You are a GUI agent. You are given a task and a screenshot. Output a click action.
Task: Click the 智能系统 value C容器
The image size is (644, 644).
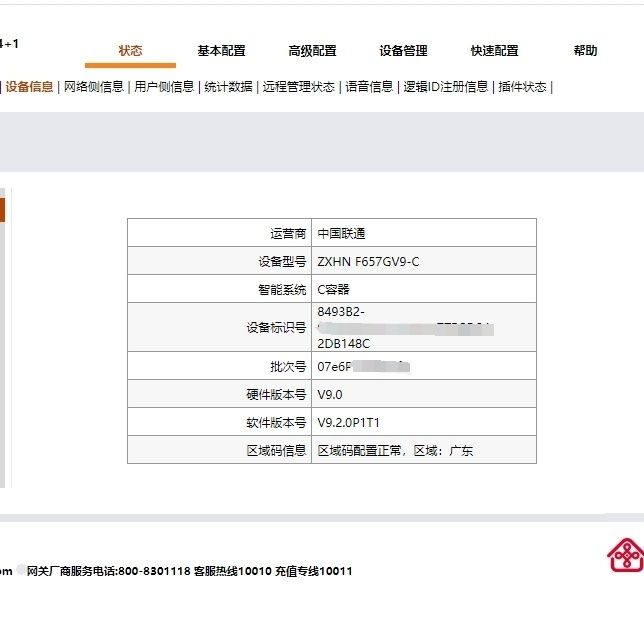(333, 290)
